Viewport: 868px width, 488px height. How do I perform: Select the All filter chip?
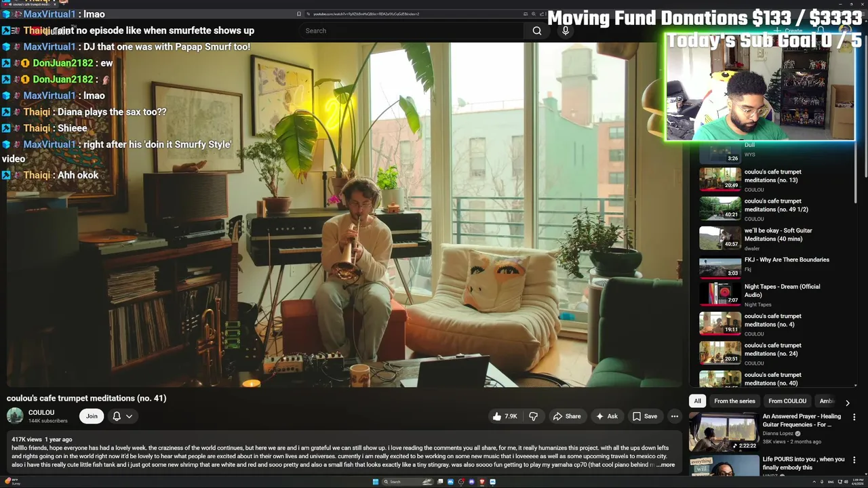coord(697,401)
